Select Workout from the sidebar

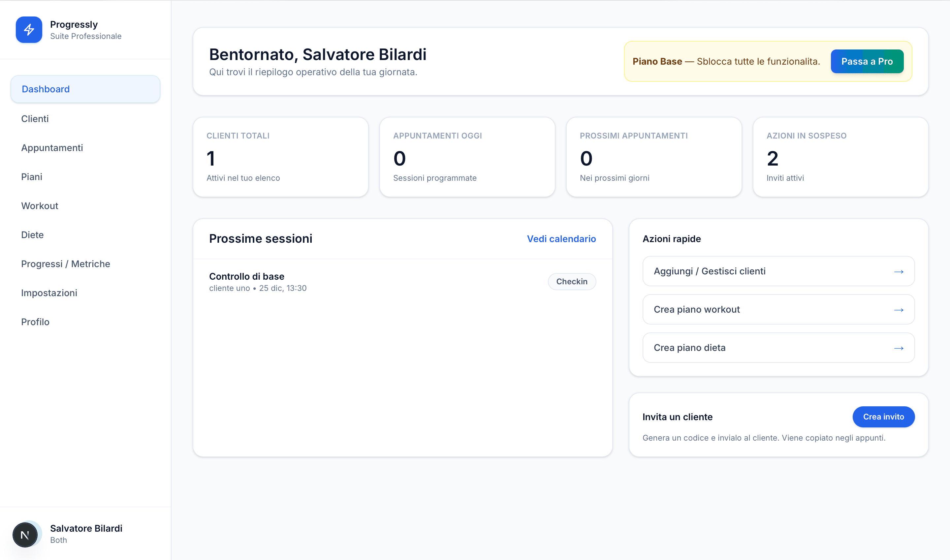[40, 206]
